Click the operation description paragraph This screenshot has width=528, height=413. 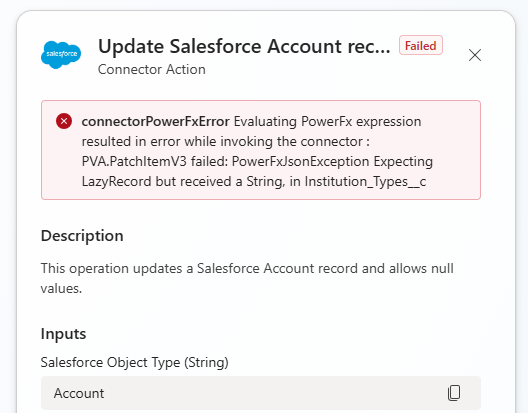(x=247, y=278)
